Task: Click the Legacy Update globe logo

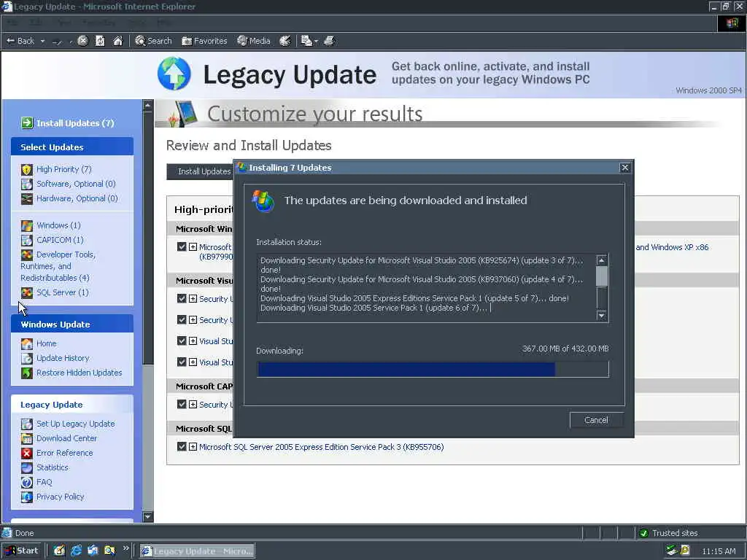Action: (174, 74)
